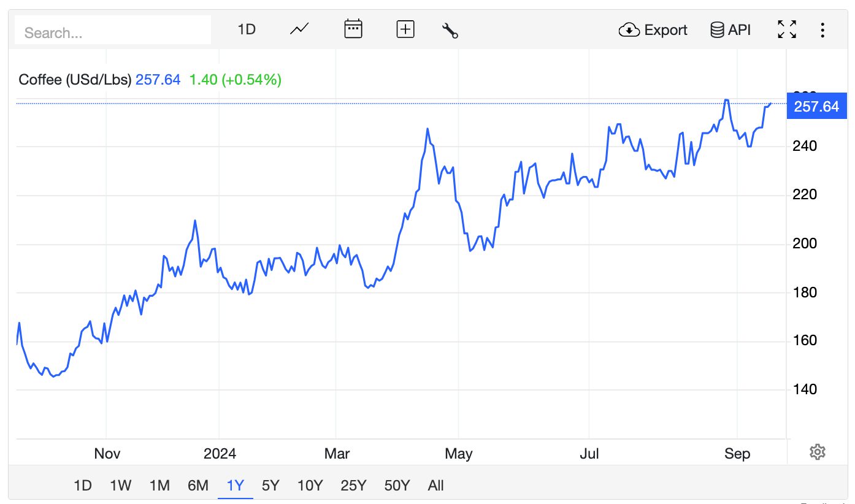855x504 pixels.
Task: Click the plus box compare icon
Action: tap(405, 29)
